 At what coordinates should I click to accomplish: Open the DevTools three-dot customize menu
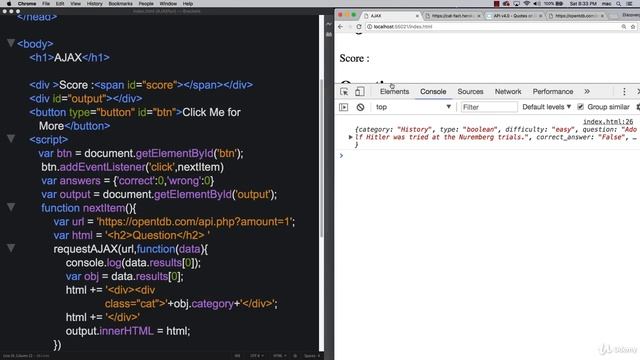(x=624, y=91)
